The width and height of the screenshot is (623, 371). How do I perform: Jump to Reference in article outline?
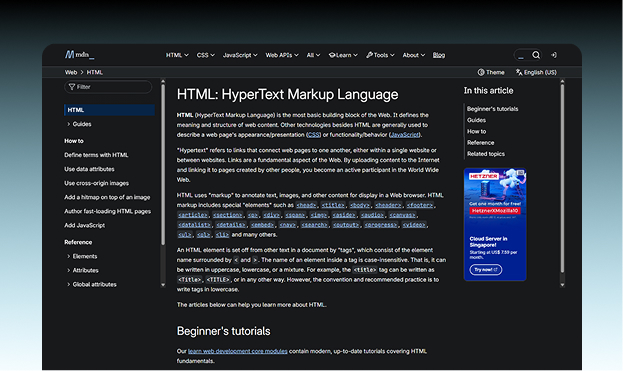point(480,143)
